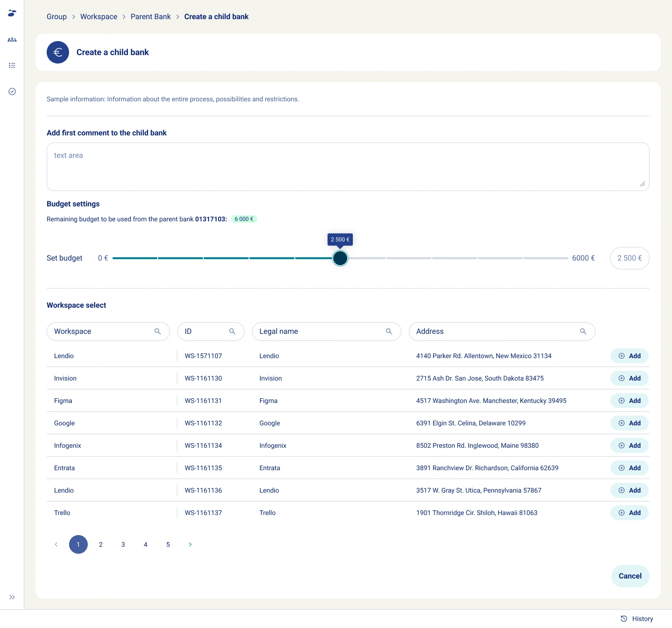Screen dimensions: 672x628
Task: Click the first comment text area
Action: click(x=348, y=167)
